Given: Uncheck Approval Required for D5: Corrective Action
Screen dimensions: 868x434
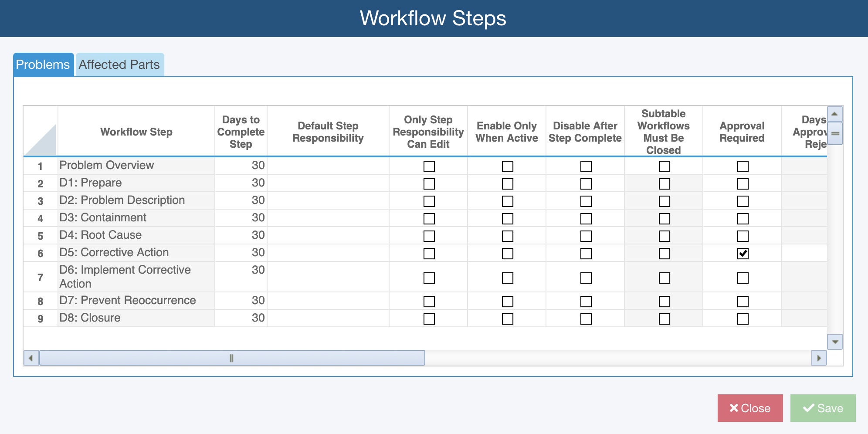Looking at the screenshot, I should [x=743, y=254].
